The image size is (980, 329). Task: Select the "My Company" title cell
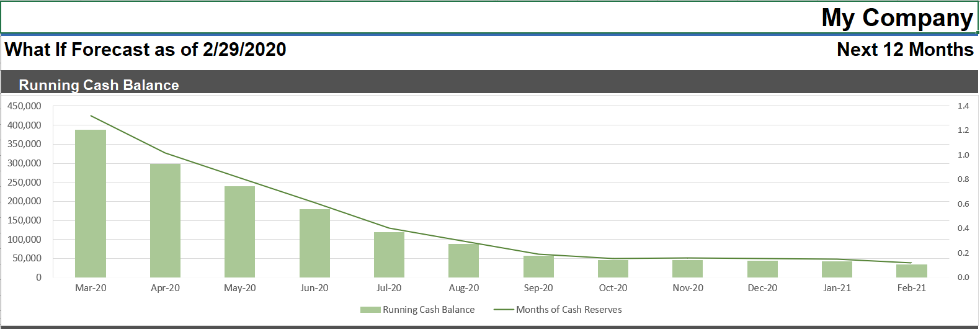tap(896, 18)
